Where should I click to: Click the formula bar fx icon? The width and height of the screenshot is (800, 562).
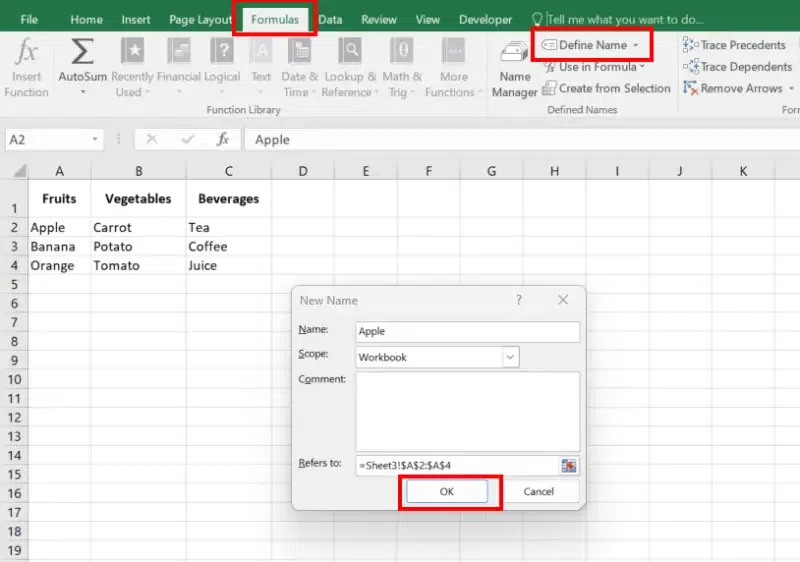223,139
